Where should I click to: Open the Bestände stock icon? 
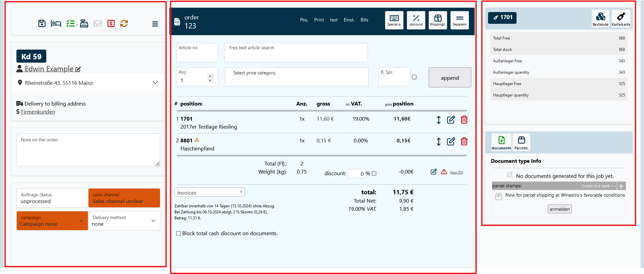[600, 19]
